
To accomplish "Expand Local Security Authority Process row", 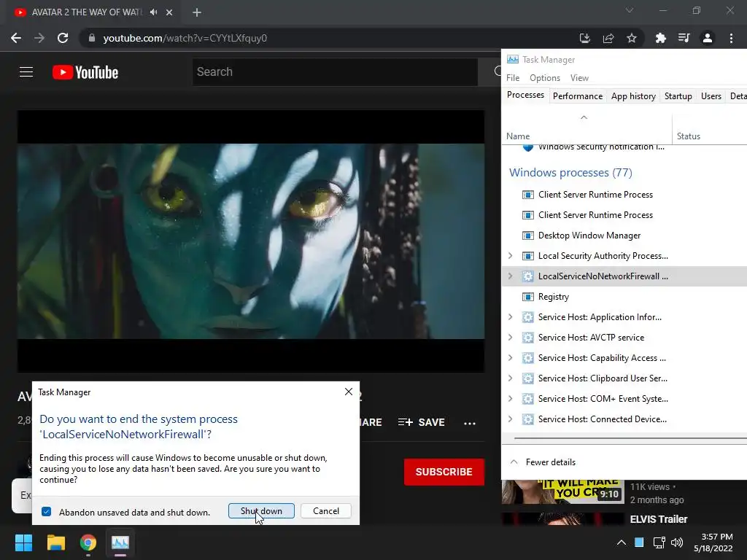I will tap(510, 256).
